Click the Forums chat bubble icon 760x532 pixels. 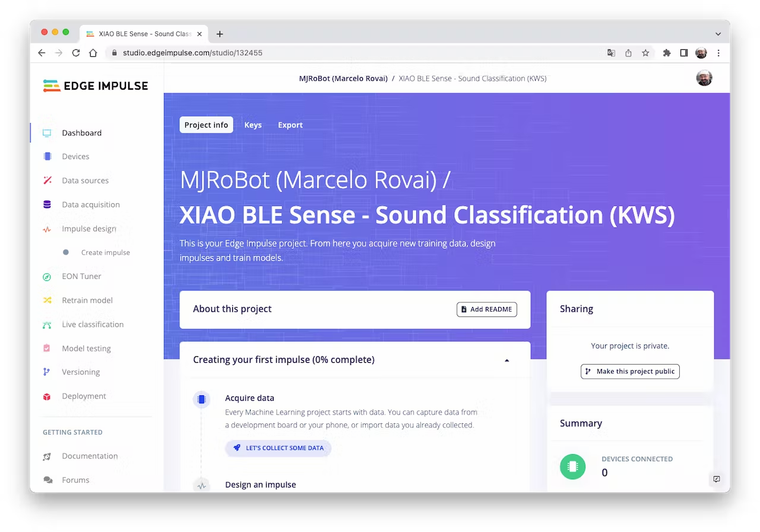[x=47, y=480]
